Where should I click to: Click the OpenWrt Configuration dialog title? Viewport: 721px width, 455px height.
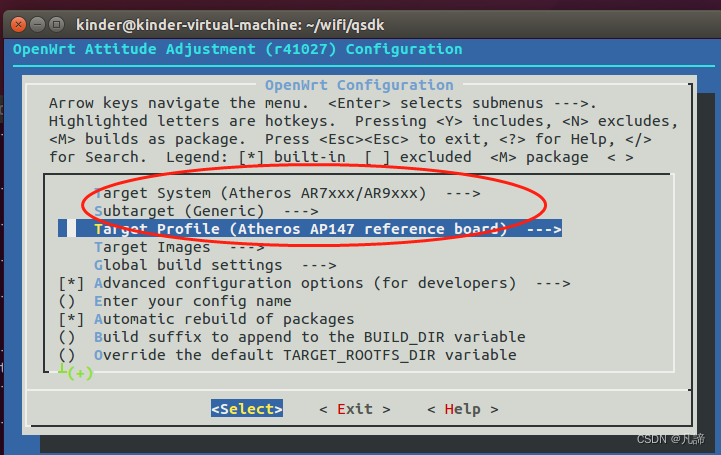click(x=359, y=85)
